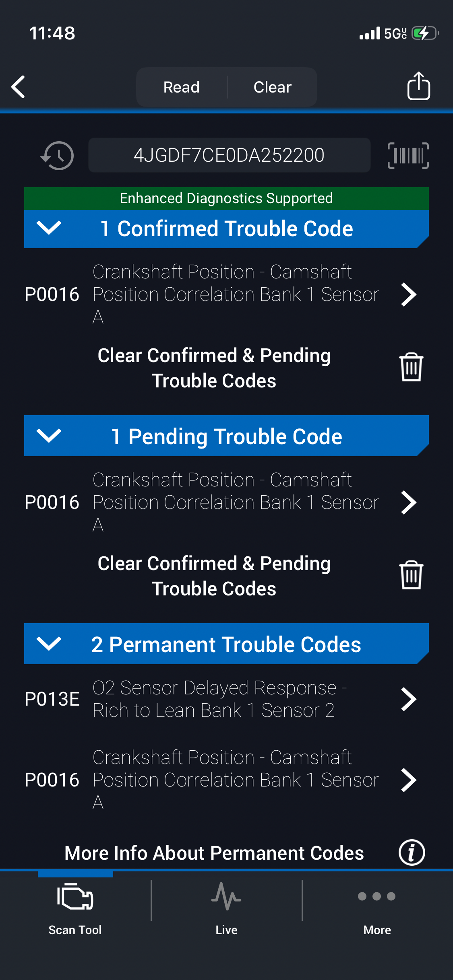Open VIN history clock icon
Screen dimensions: 453x980
pos(57,155)
